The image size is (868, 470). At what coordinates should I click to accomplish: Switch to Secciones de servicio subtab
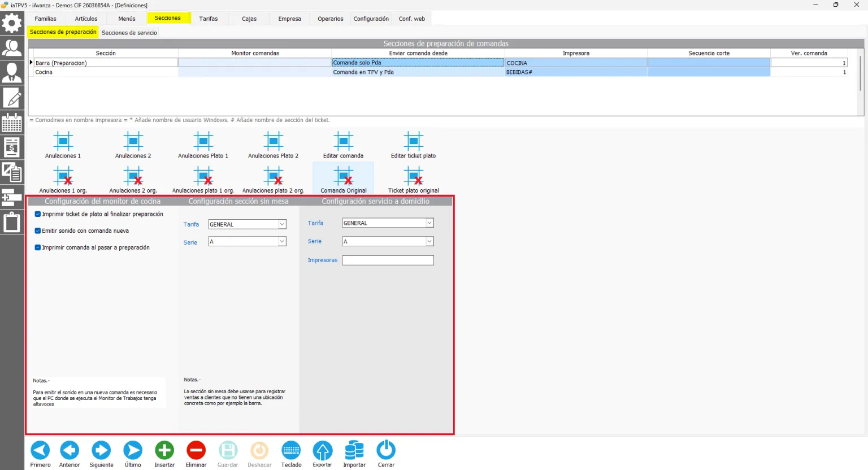pos(129,33)
